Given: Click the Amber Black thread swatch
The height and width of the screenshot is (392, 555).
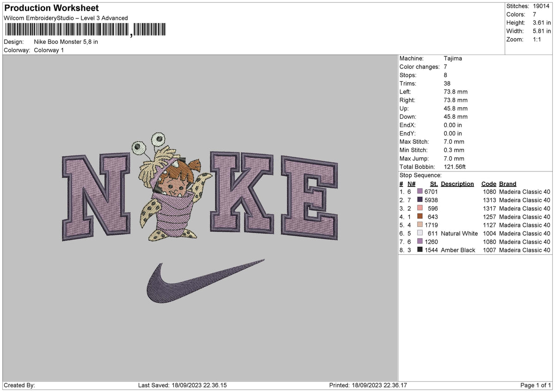Looking at the screenshot, I should click(x=419, y=250).
